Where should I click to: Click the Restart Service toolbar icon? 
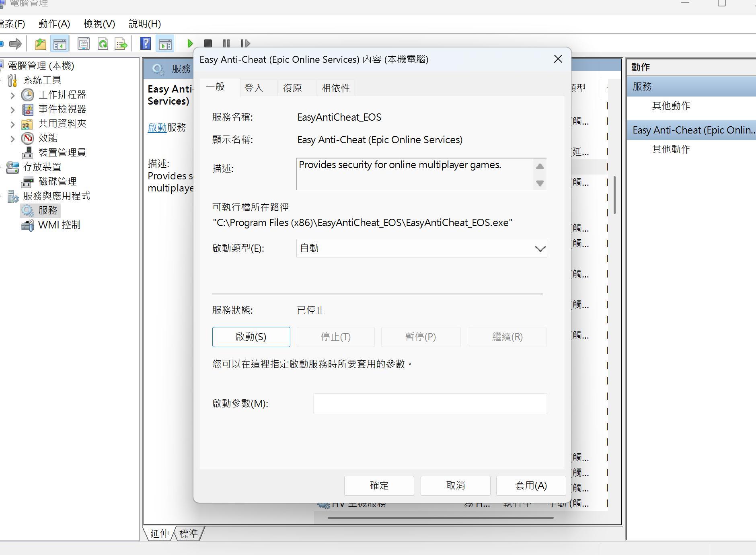point(245,43)
